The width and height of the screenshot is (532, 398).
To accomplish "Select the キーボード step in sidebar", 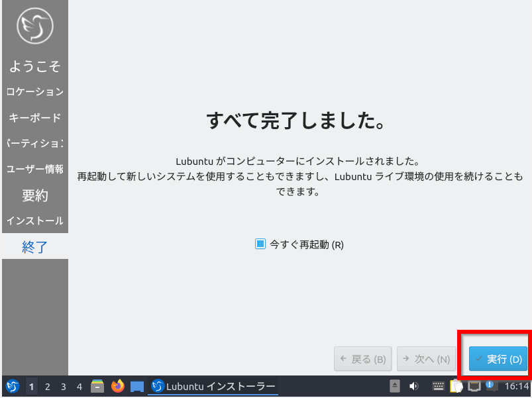I will (35, 117).
